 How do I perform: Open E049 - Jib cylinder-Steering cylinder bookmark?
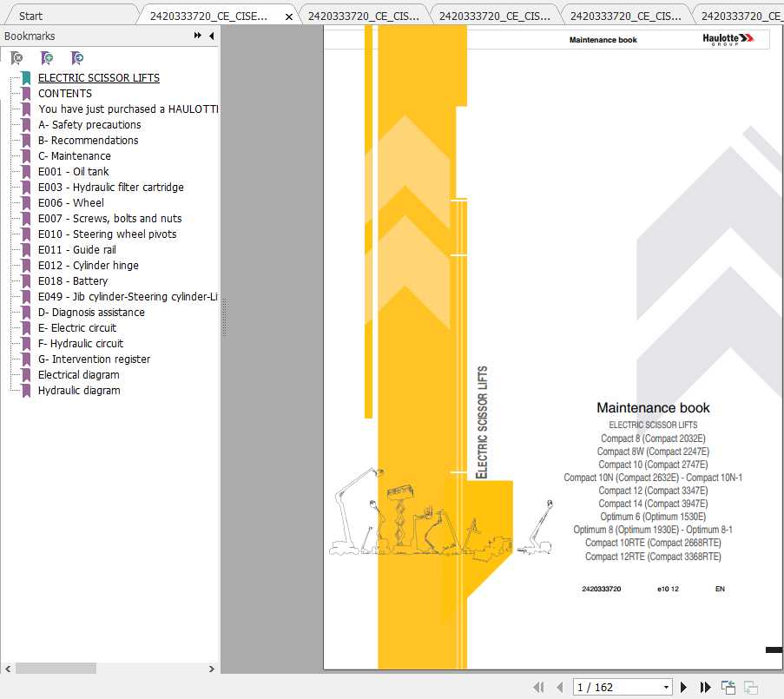[x=128, y=296]
